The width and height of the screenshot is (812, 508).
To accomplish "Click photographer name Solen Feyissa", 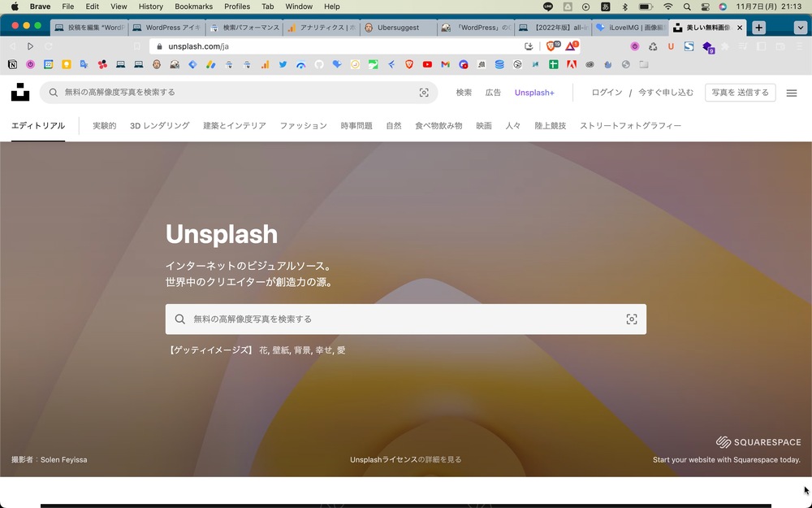I will (63, 460).
